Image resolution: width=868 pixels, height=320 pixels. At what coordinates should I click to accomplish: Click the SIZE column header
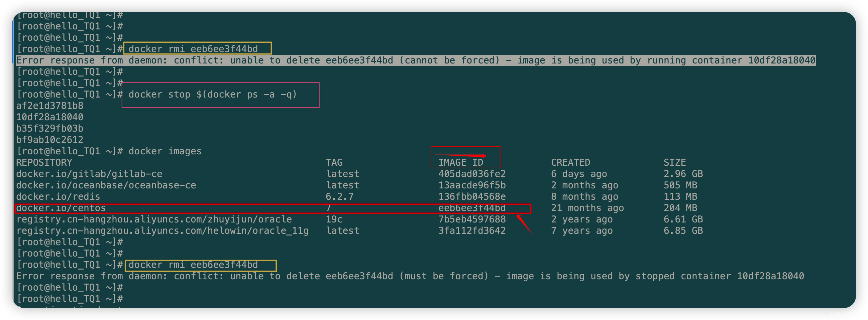tap(675, 163)
